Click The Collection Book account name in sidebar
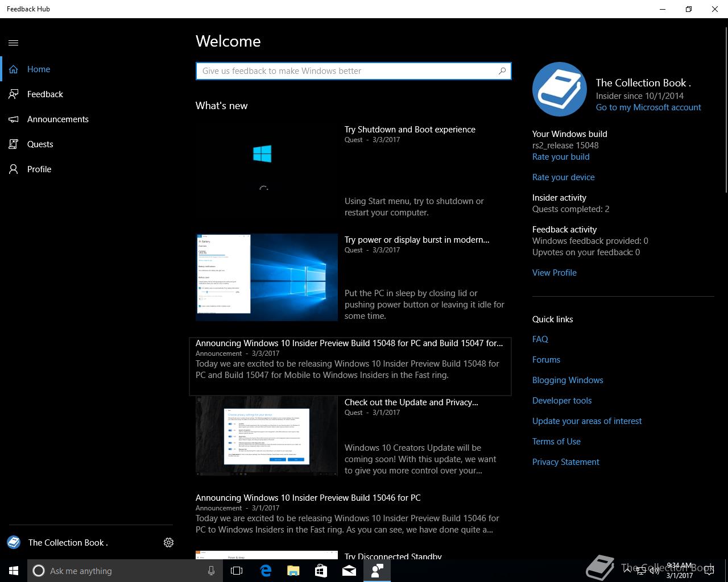 [x=68, y=543]
